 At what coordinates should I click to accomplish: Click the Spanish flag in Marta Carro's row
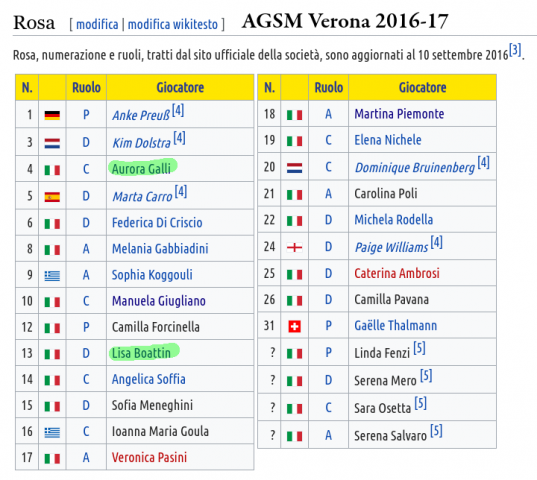tap(52, 197)
